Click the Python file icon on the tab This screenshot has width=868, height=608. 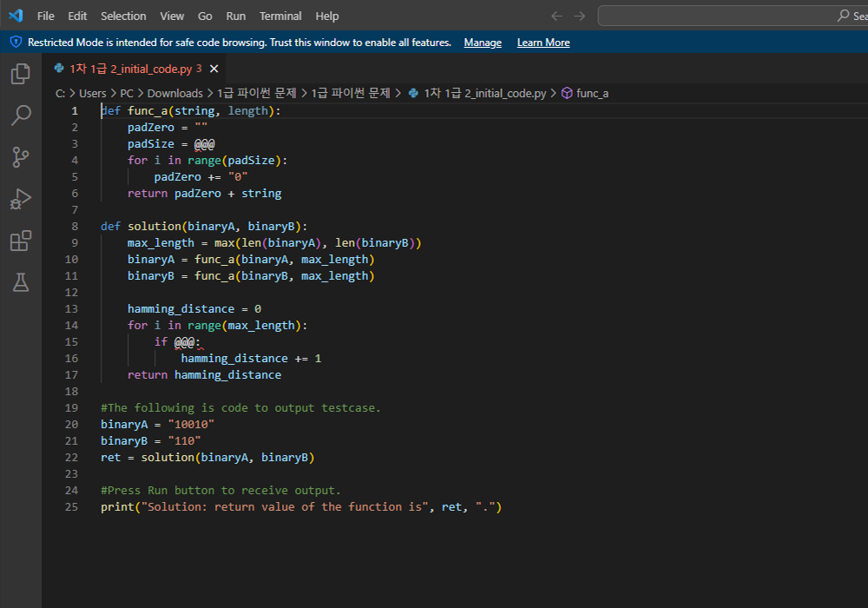tap(59, 68)
